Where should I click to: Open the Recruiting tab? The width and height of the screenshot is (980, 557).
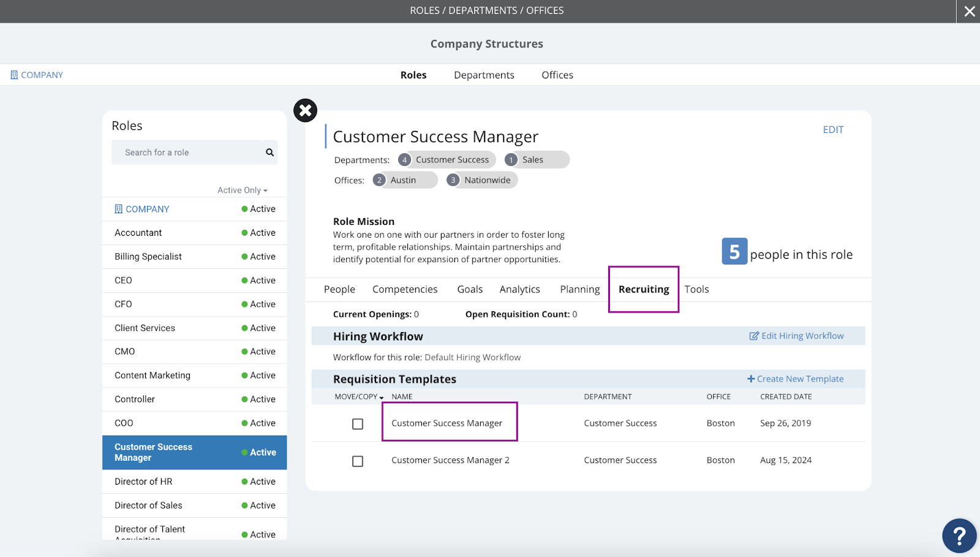tap(644, 289)
